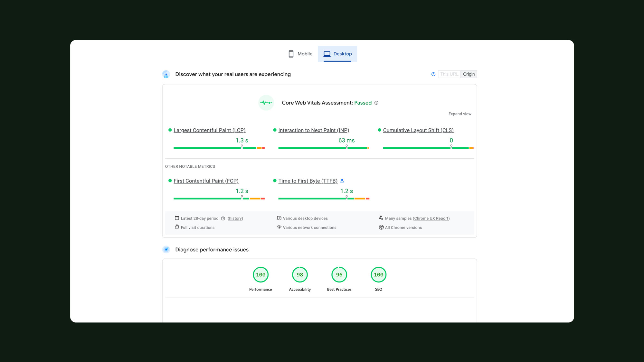Viewport: 644px width, 362px height.
Task: Click the Best Practices score gauge 96
Action: (339, 275)
